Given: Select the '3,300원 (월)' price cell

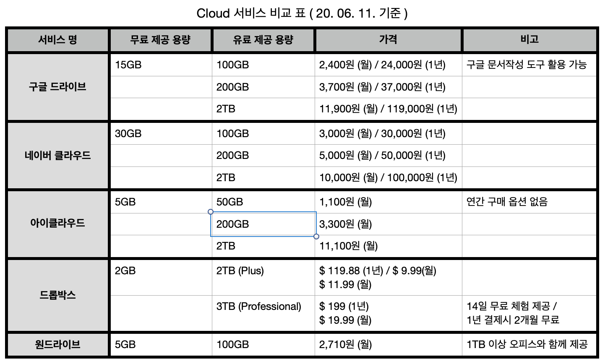Looking at the screenshot, I should coord(388,224).
